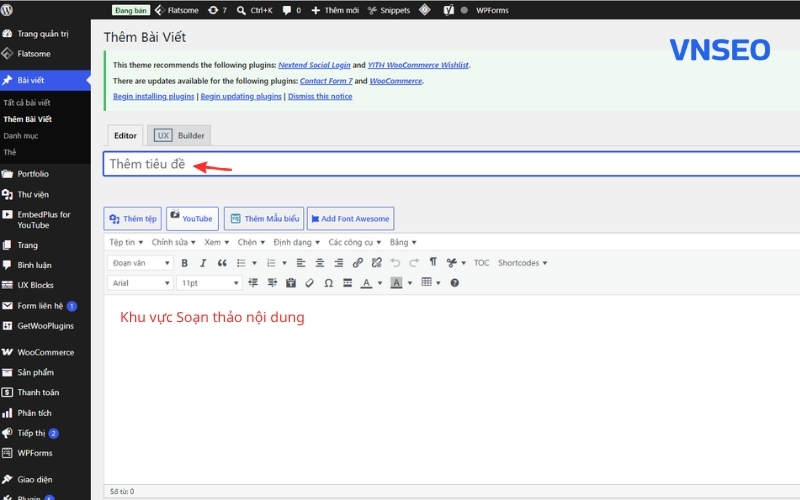Toggle bold formatting in editor toolbar
The width and height of the screenshot is (800, 500).
click(x=184, y=263)
